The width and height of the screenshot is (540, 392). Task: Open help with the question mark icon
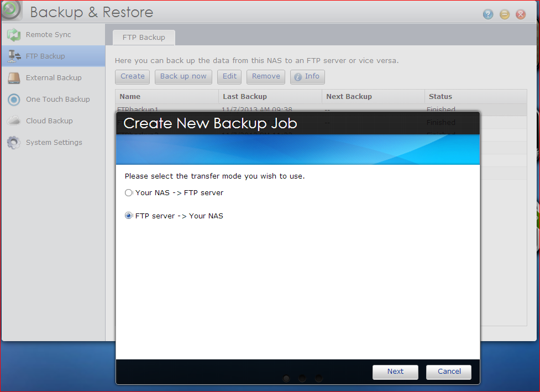point(488,14)
